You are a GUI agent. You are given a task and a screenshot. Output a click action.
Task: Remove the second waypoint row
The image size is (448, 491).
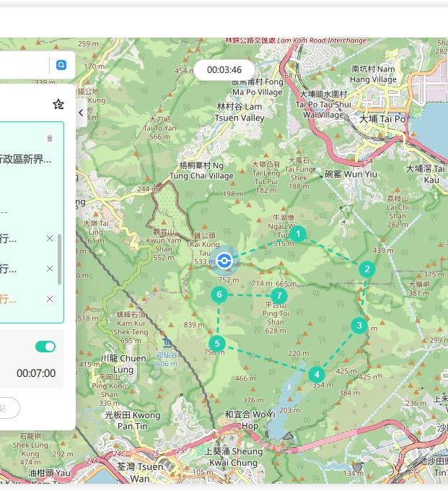[50, 269]
